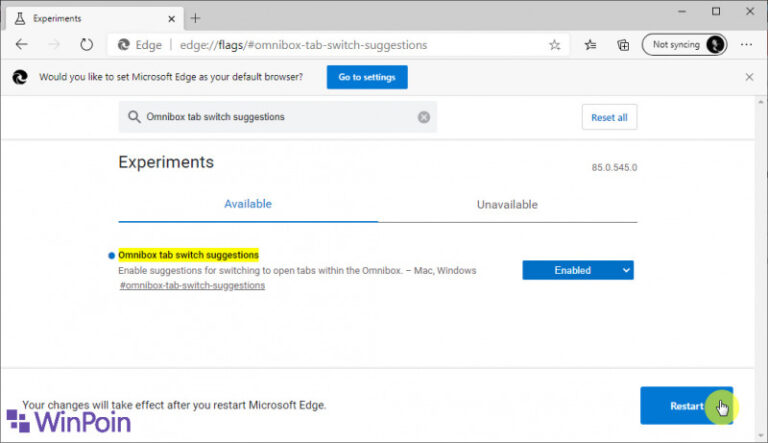Minimize the Edge window
The width and height of the screenshot is (768, 443).
pyautogui.click(x=682, y=11)
